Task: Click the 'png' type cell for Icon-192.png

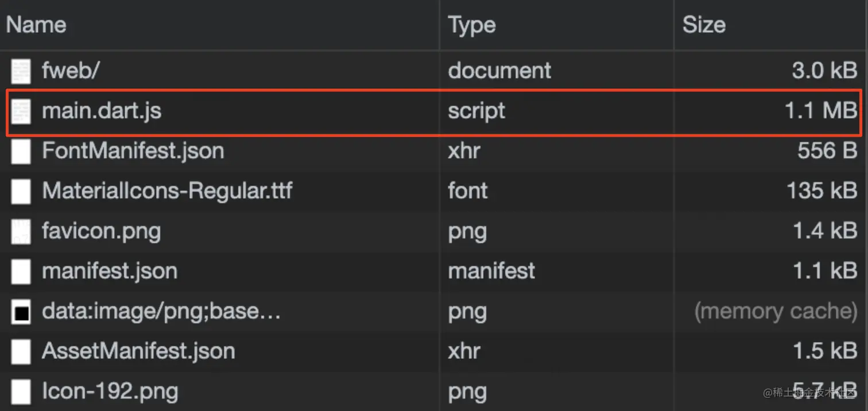Action: click(x=467, y=392)
